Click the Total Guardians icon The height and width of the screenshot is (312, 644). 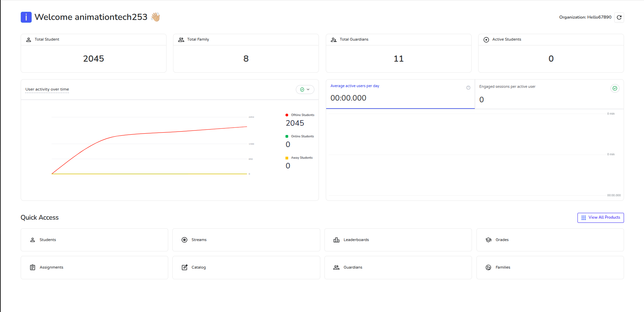pos(334,40)
